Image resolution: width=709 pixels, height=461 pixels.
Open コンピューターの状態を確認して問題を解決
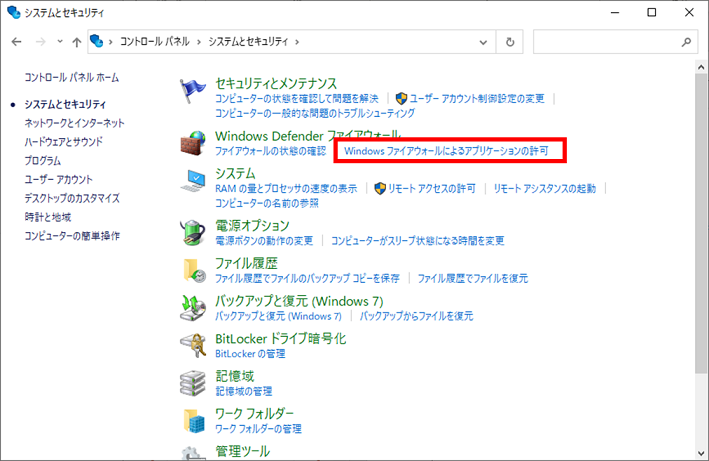[297, 99]
